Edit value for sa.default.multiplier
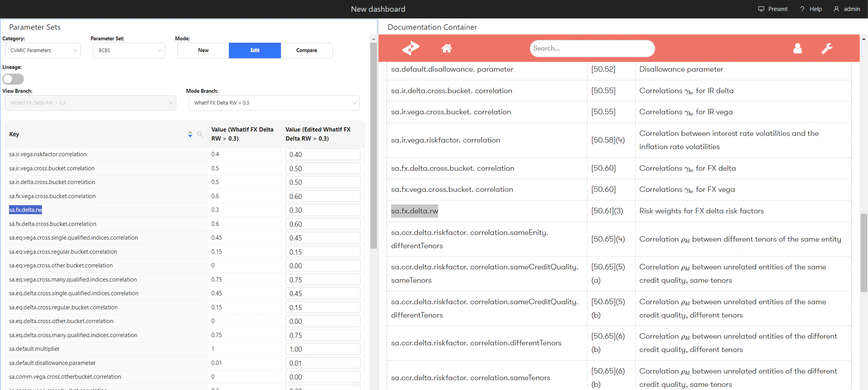 click(323, 349)
